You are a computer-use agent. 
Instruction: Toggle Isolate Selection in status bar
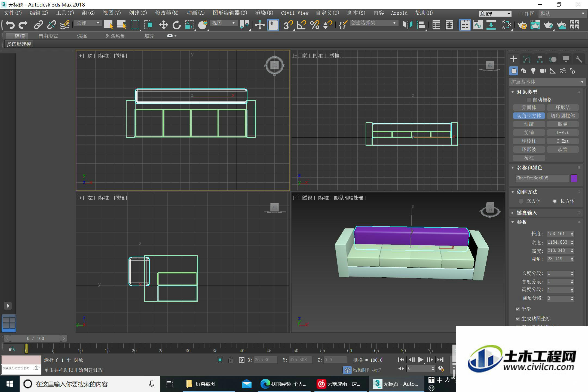click(x=220, y=360)
